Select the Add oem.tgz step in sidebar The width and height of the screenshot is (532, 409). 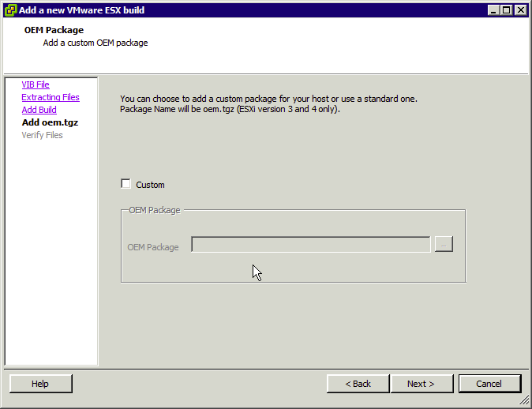[x=50, y=122]
